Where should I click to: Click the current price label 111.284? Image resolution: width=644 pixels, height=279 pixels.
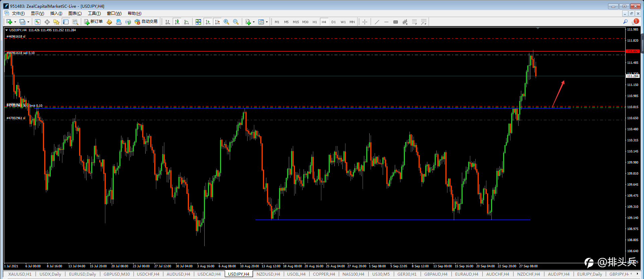(633, 76)
